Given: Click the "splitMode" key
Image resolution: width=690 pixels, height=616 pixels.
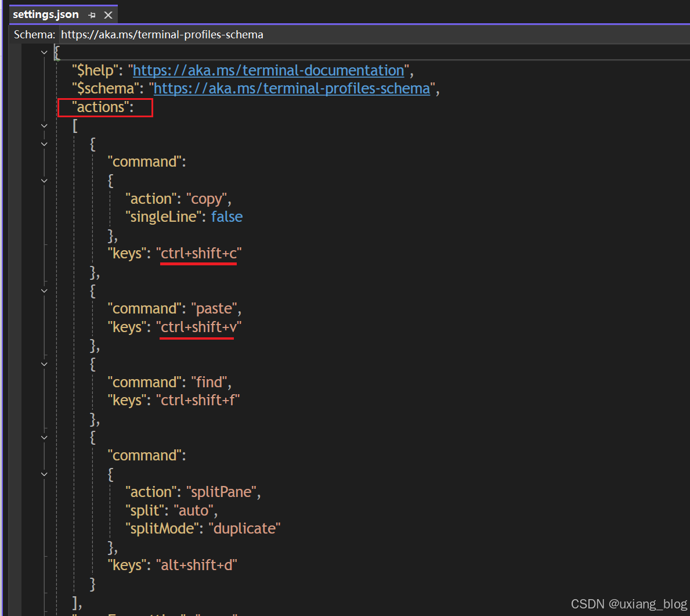Looking at the screenshot, I should [162, 528].
